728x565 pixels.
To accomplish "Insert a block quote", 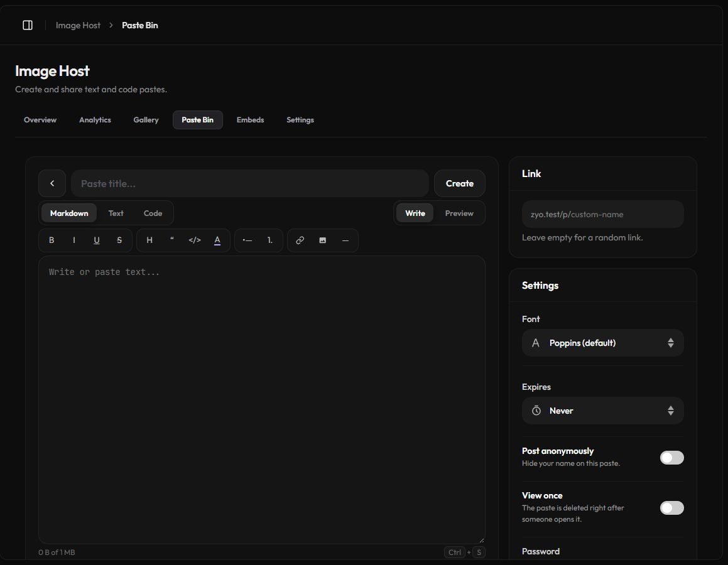I will 171,240.
